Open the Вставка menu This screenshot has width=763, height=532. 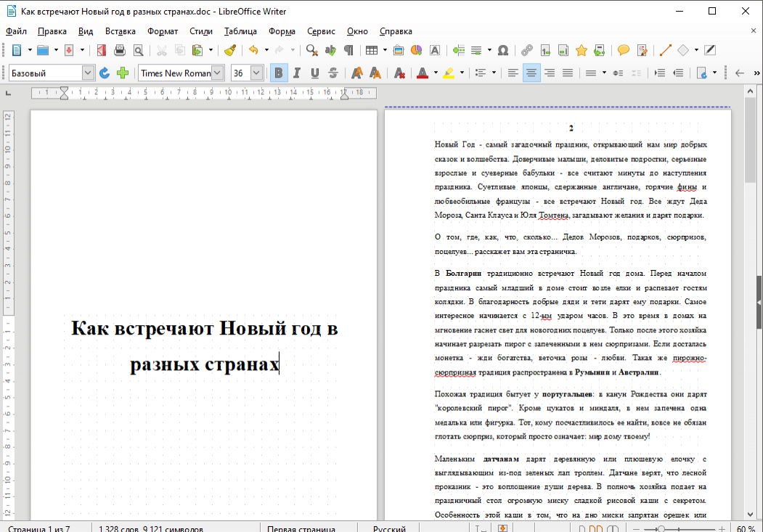(x=120, y=31)
